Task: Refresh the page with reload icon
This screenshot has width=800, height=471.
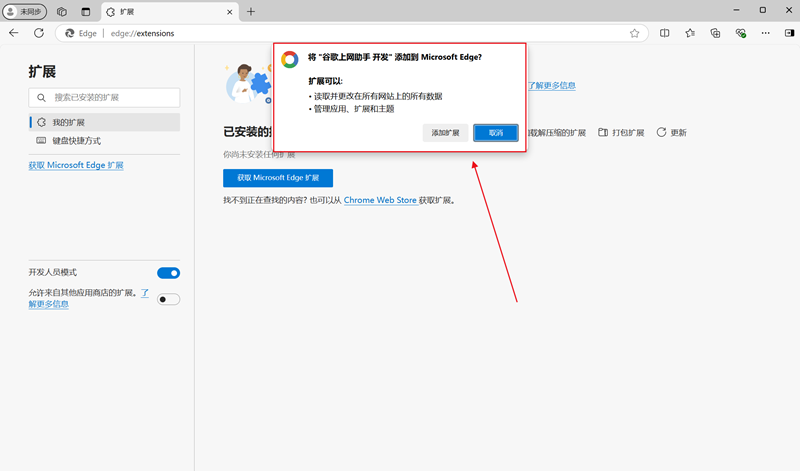Action: 39,33
